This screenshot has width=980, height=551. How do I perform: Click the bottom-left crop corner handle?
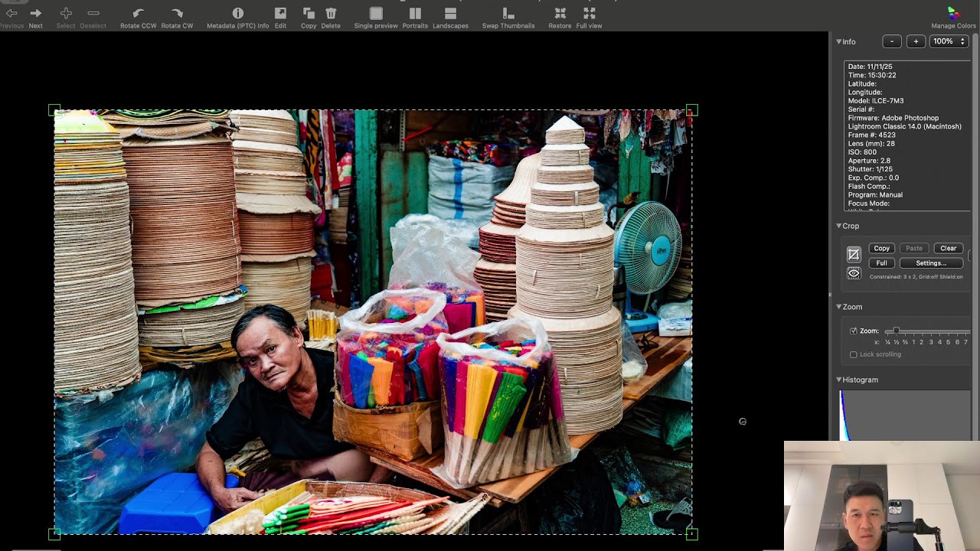pyautogui.click(x=54, y=534)
